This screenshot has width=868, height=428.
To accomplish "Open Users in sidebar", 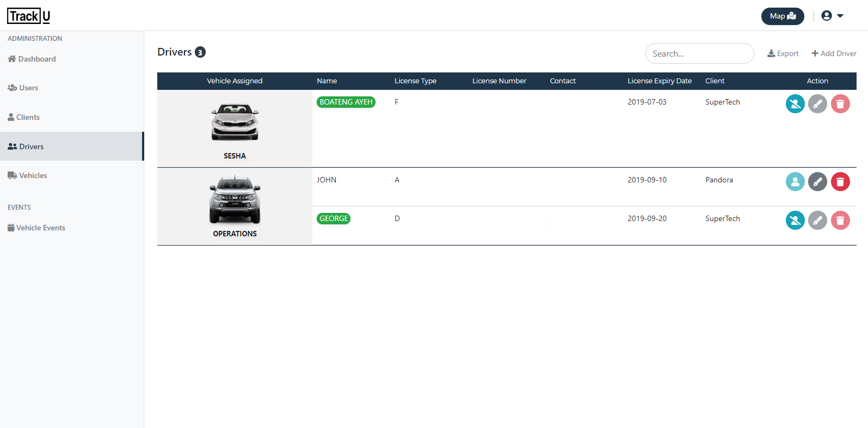I will (x=23, y=88).
